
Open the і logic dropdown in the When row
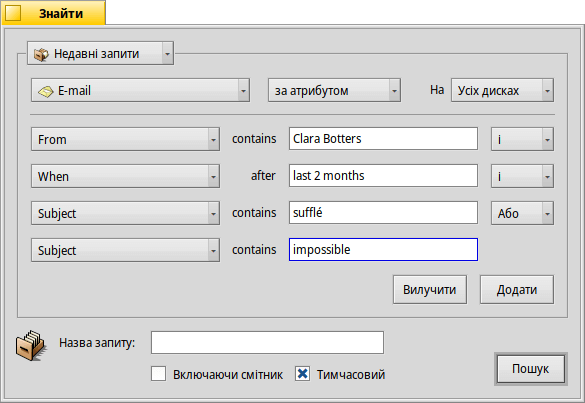[x=522, y=176]
